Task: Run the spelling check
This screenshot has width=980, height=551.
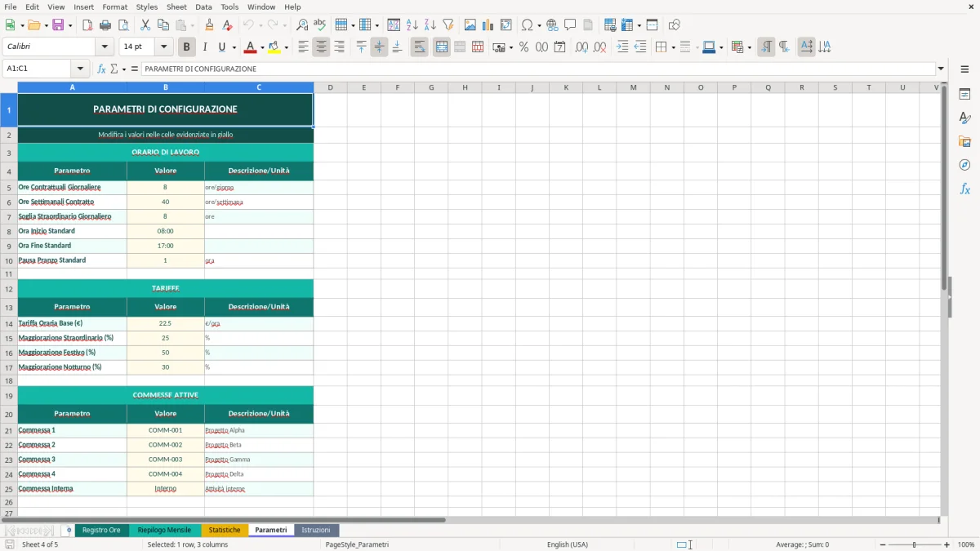Action: point(320,25)
